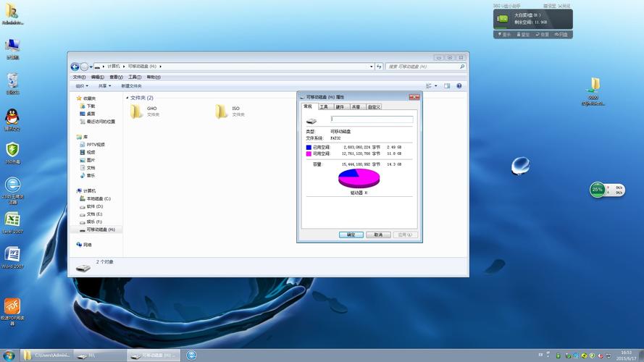This screenshot has height=362, width=644.
Task: Open the 查看(V) menu
Action: click(114, 77)
